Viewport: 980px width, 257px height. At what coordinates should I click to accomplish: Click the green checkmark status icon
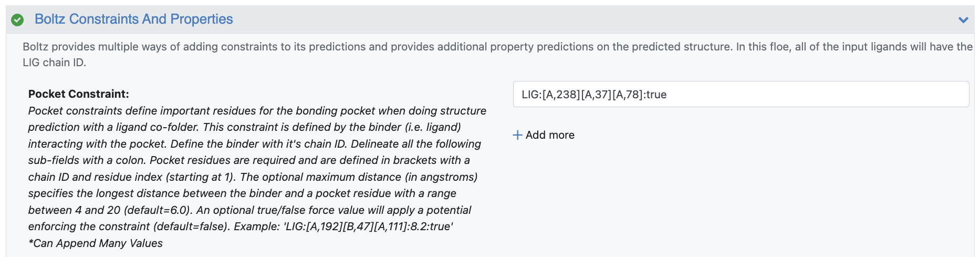click(x=17, y=20)
